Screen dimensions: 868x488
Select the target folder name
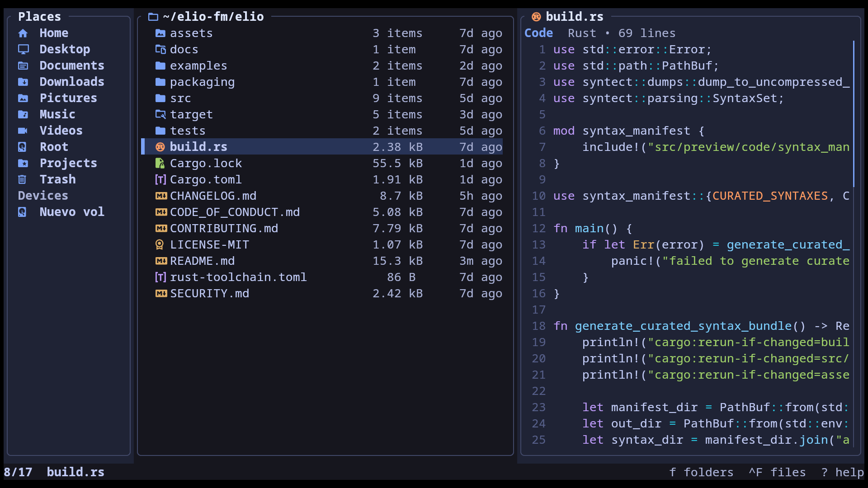[191, 115]
